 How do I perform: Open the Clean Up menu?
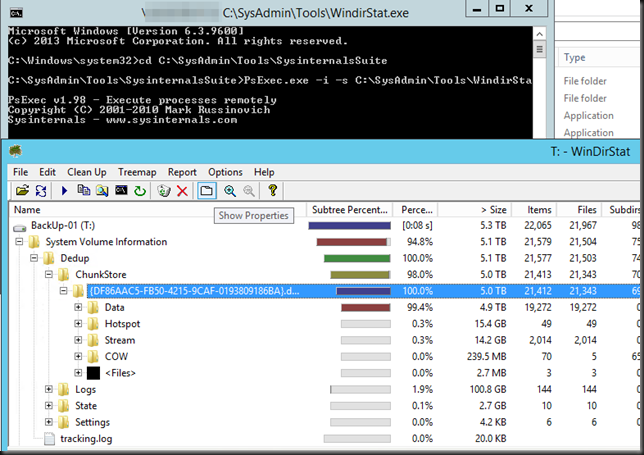click(x=87, y=172)
